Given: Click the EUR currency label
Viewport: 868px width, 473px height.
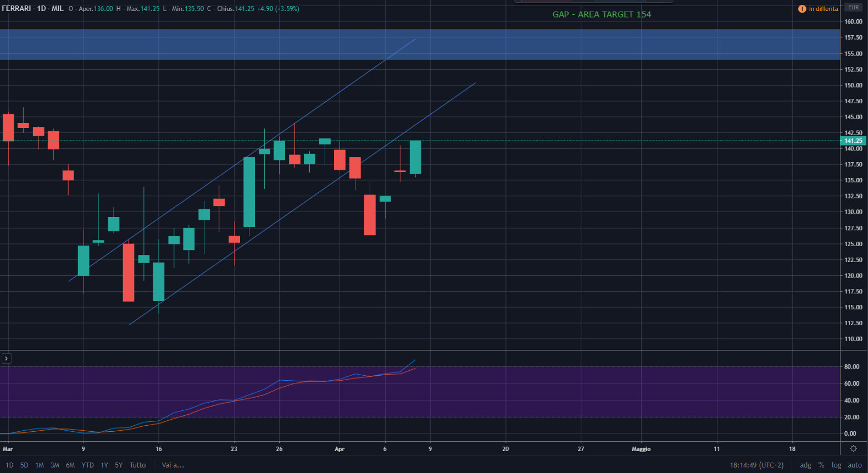Looking at the screenshot, I should click(853, 7).
